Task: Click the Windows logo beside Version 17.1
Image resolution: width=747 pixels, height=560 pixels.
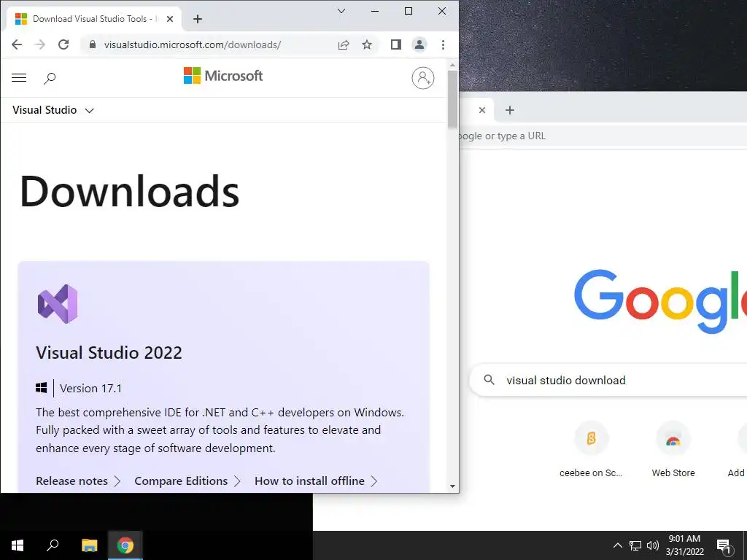Action: click(x=42, y=388)
